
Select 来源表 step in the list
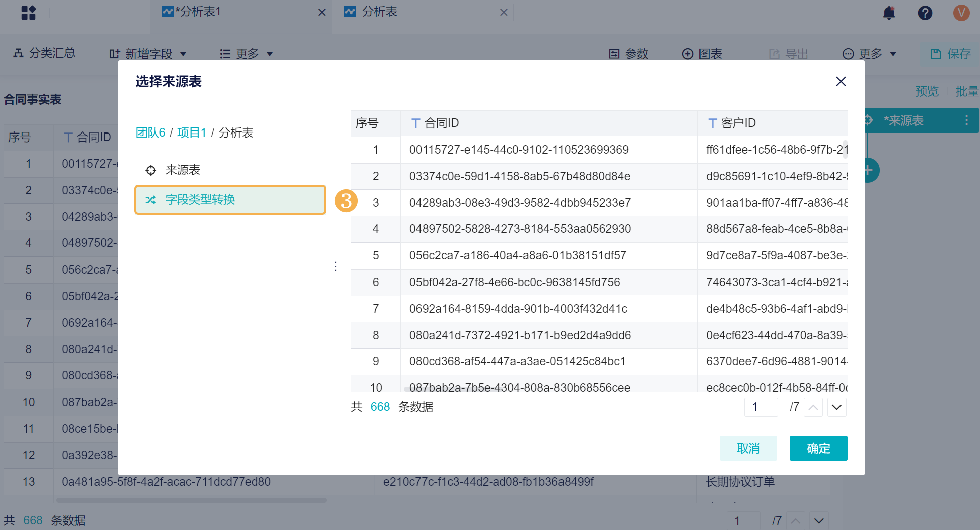point(230,170)
